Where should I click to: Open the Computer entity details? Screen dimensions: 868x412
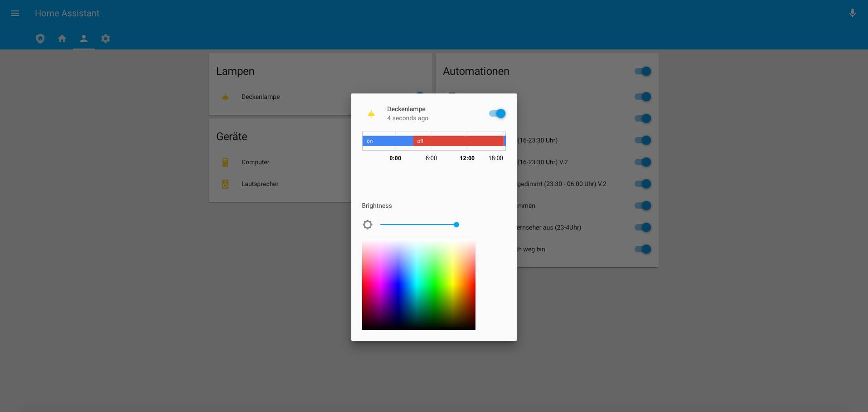(255, 162)
